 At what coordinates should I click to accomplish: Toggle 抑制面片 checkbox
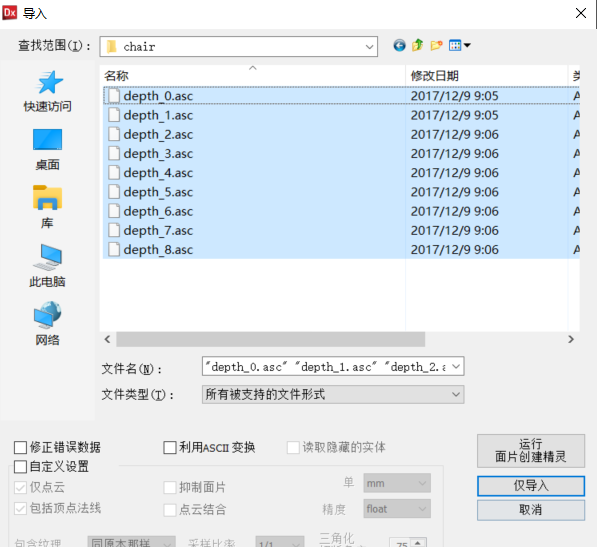[x=170, y=488]
